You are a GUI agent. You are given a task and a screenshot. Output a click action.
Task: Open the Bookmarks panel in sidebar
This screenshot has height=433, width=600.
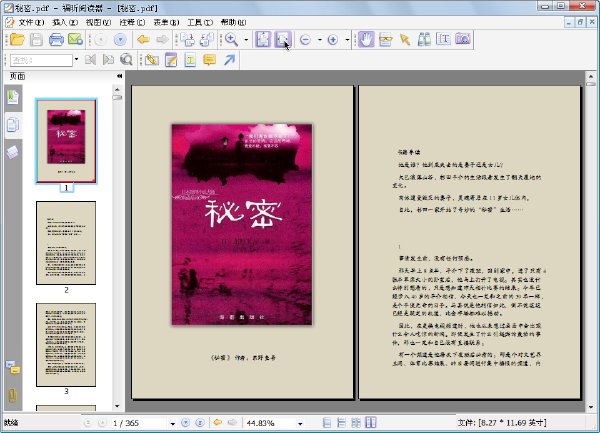[13, 97]
